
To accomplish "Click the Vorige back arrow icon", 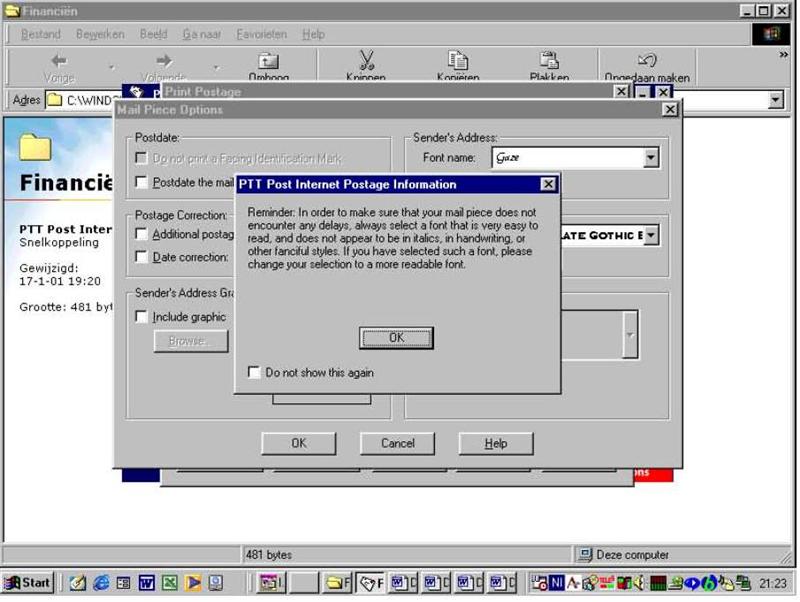I will point(59,61).
